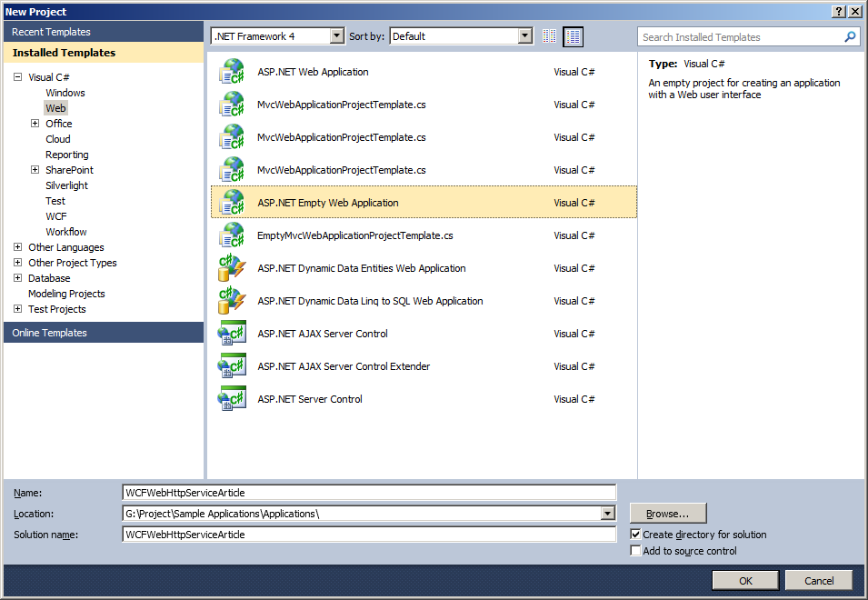
Task: Click the Cancel button
Action: (x=819, y=581)
